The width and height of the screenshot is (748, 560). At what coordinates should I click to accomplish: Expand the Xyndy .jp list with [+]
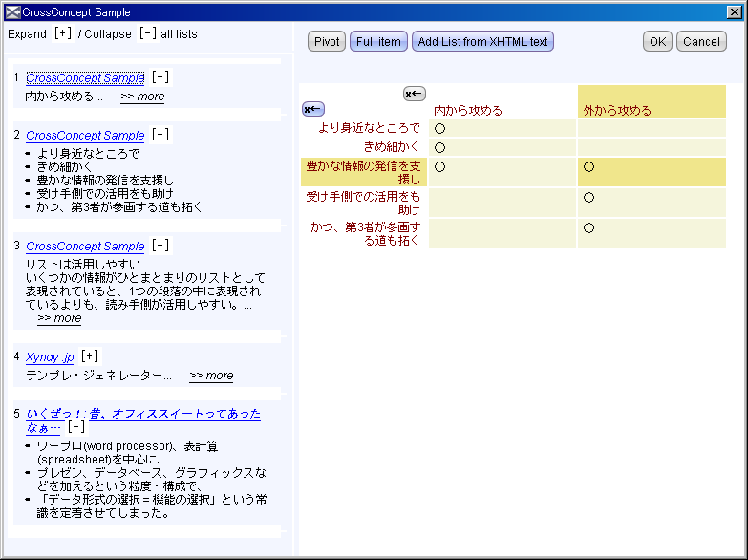[90, 356]
